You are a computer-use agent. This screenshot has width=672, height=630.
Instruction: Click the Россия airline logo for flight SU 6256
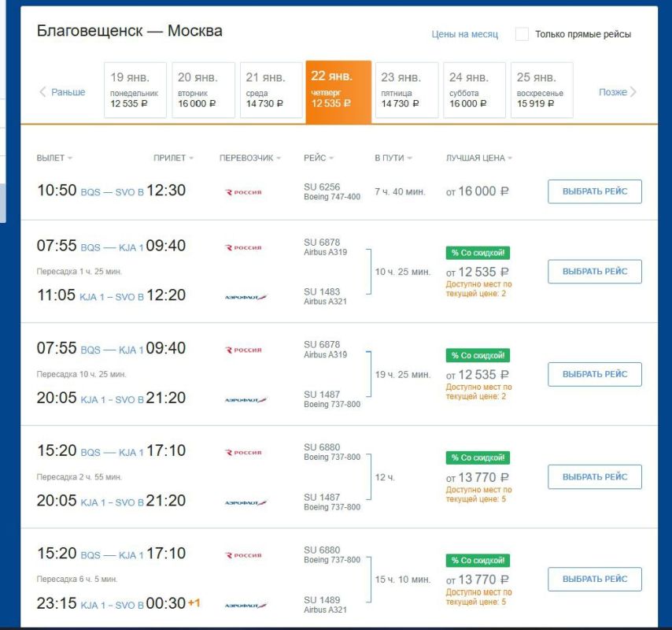coord(243,192)
